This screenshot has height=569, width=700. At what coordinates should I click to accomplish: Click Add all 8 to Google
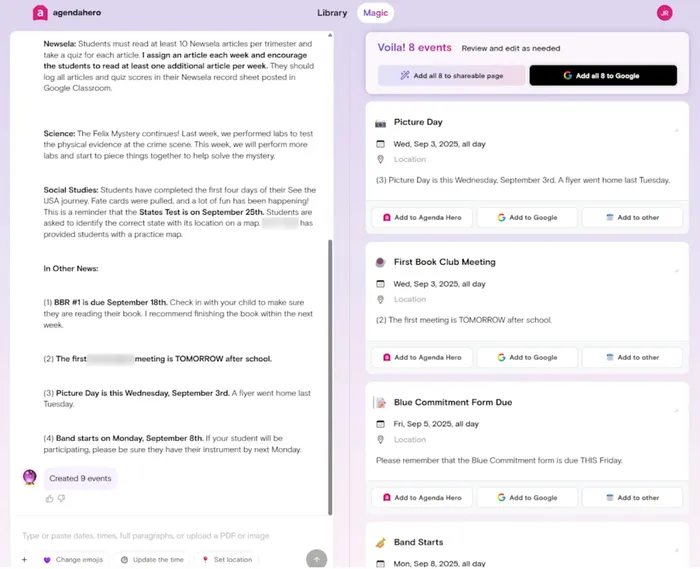click(602, 75)
